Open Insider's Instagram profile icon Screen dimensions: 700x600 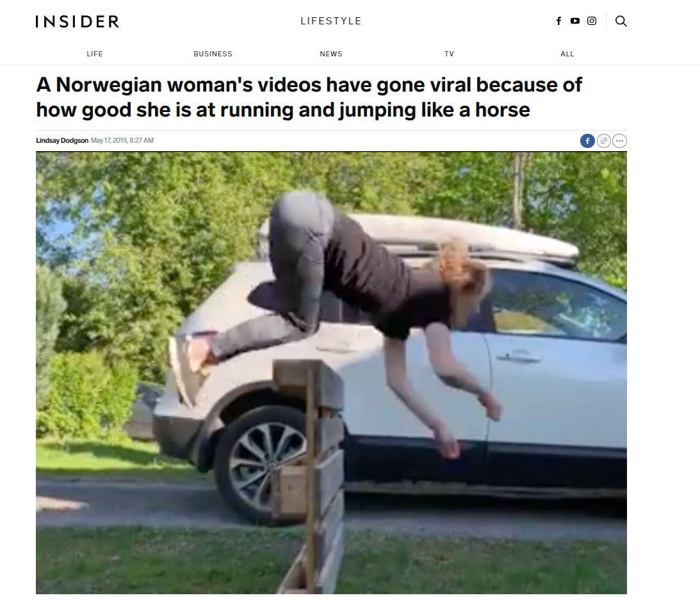pyautogui.click(x=592, y=21)
